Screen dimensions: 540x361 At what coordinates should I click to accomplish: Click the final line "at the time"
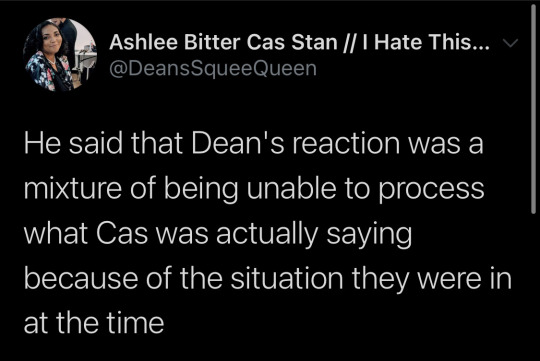(94, 323)
